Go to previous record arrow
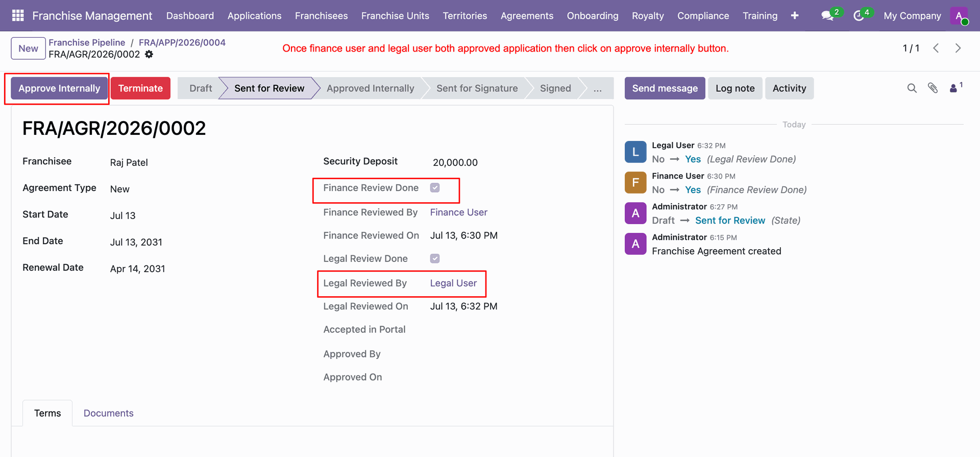Viewport: 980px width, 457px height. 936,48
